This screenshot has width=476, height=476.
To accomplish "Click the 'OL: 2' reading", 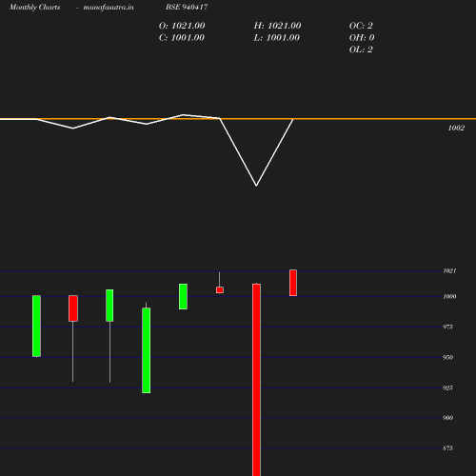I will (x=361, y=50).
